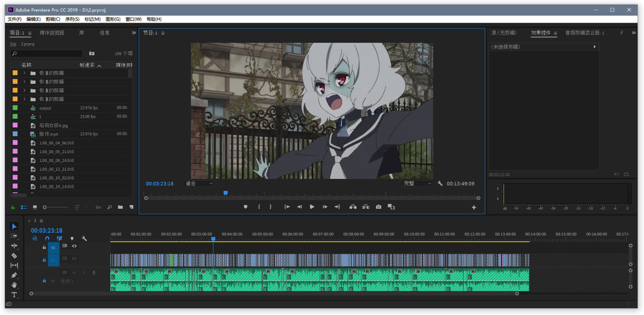The width and height of the screenshot is (644, 315).
Task: Toggle V1 track output eye
Action: click(x=74, y=258)
